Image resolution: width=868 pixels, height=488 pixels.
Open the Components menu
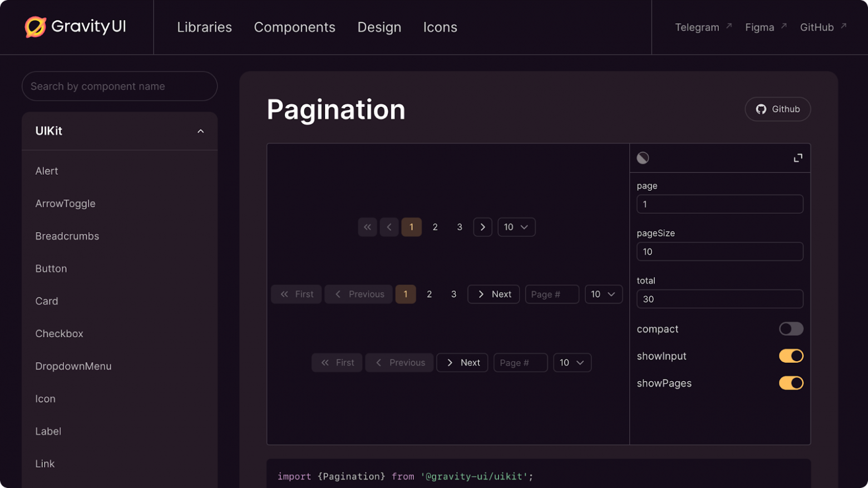click(x=295, y=27)
